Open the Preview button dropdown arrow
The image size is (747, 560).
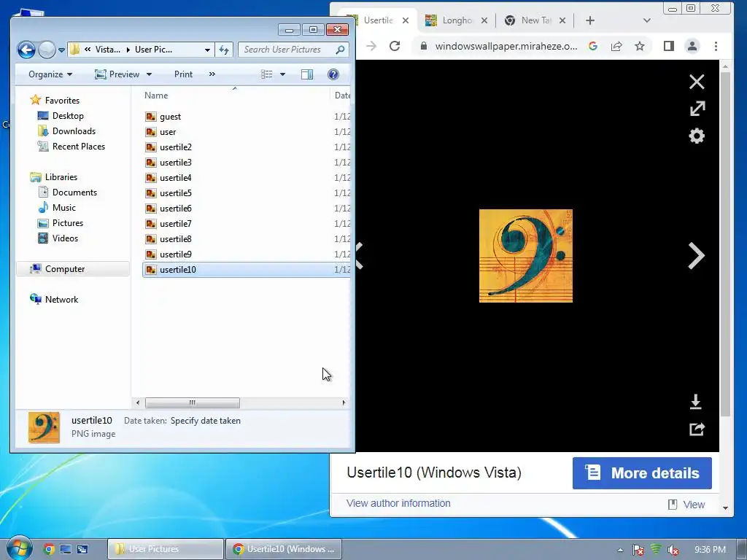[x=149, y=74]
